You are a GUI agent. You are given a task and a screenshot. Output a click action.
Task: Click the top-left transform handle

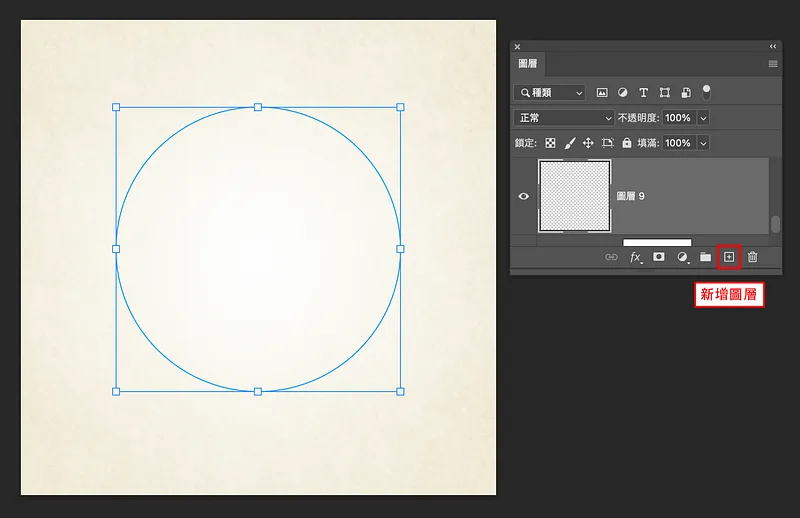coord(116,107)
